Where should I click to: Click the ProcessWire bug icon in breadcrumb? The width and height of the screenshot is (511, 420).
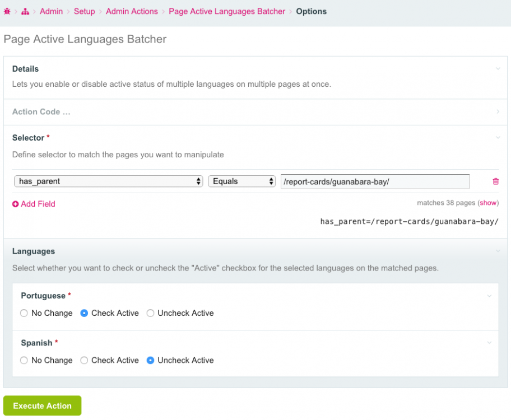[7, 11]
